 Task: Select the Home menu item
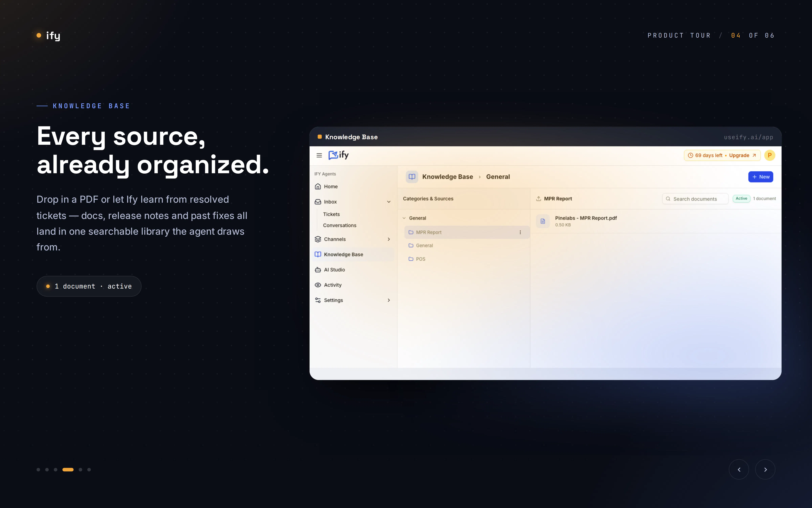point(353,186)
